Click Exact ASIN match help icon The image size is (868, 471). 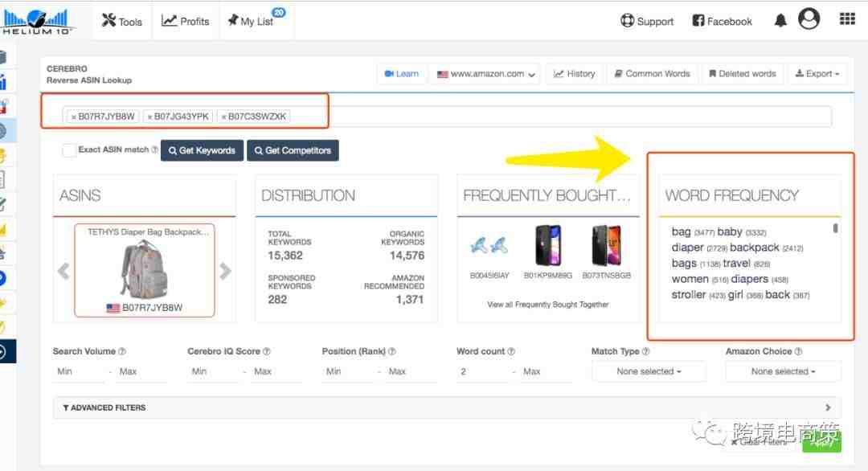tap(154, 149)
